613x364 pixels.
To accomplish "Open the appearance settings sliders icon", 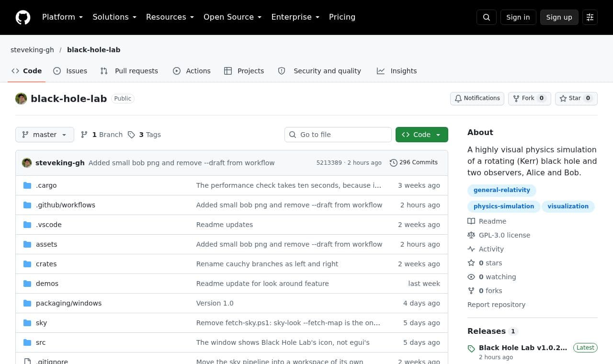I will tap(590, 17).
